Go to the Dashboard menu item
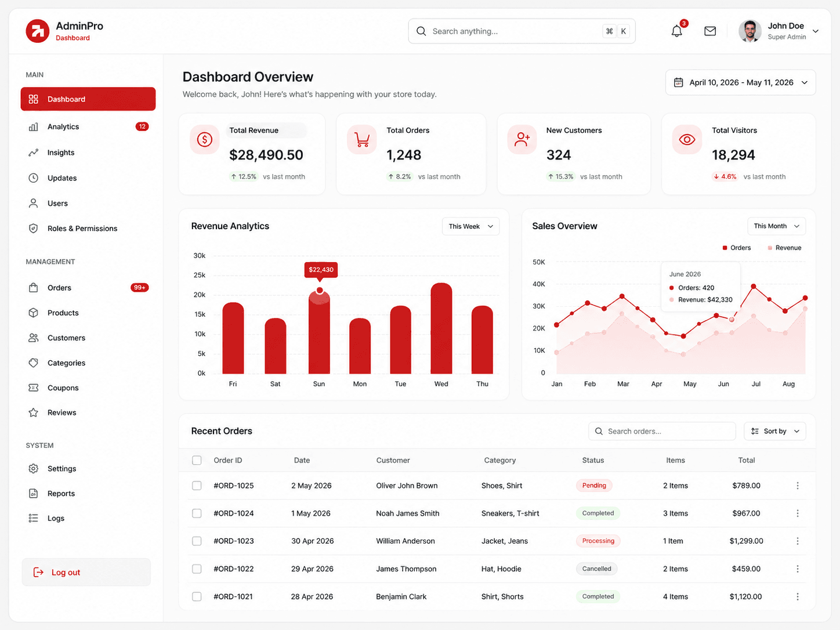Viewport: 840px width, 630px height. (x=88, y=99)
